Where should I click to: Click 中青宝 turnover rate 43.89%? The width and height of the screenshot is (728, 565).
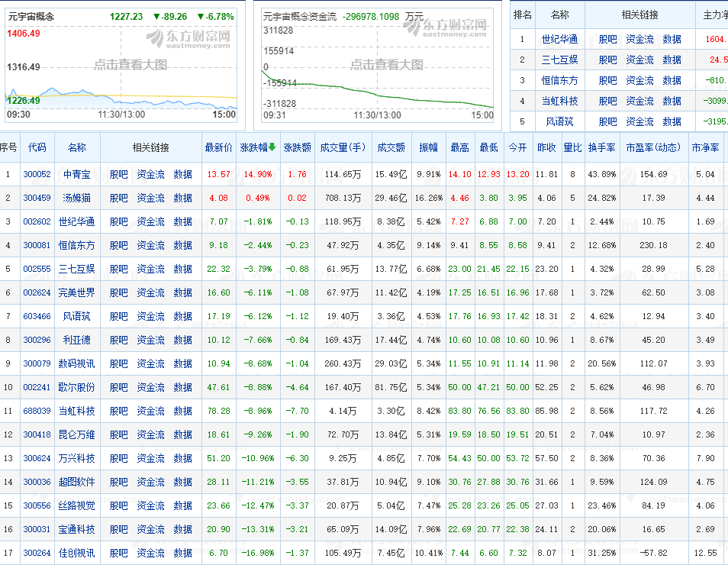(602, 174)
